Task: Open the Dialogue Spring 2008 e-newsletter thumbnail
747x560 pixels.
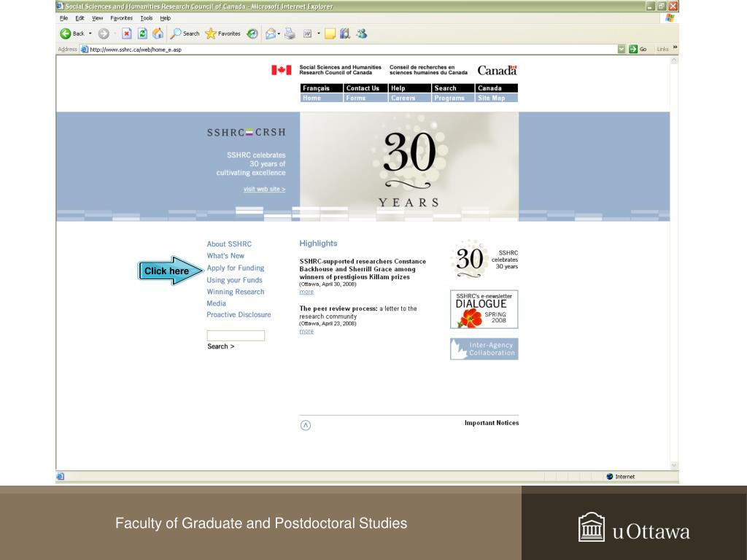Action: [x=484, y=309]
